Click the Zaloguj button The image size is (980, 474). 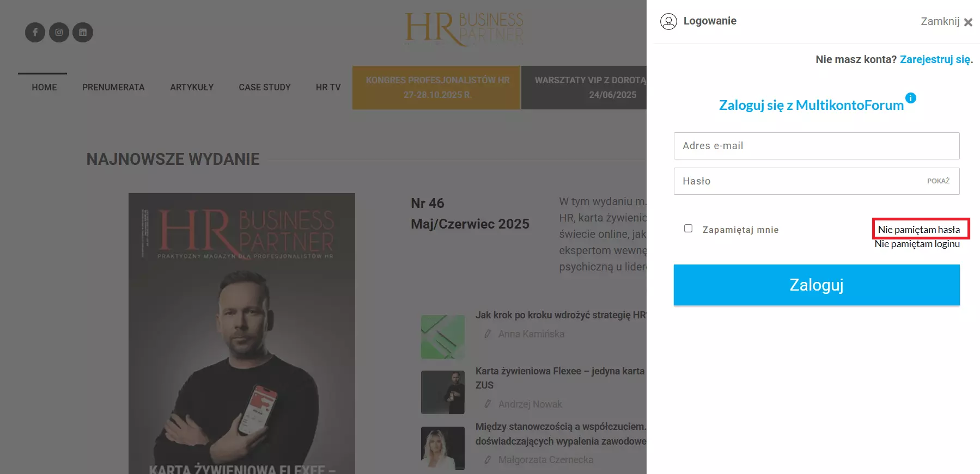click(817, 285)
